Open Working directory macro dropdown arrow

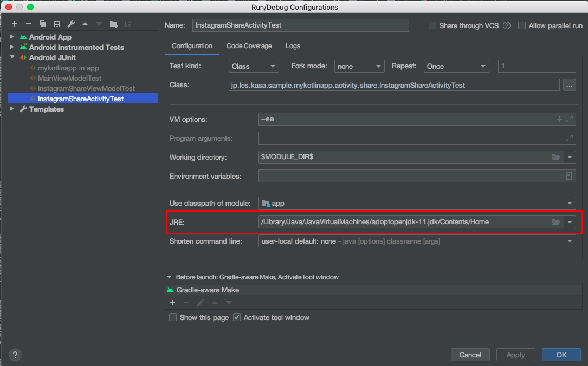coord(570,157)
